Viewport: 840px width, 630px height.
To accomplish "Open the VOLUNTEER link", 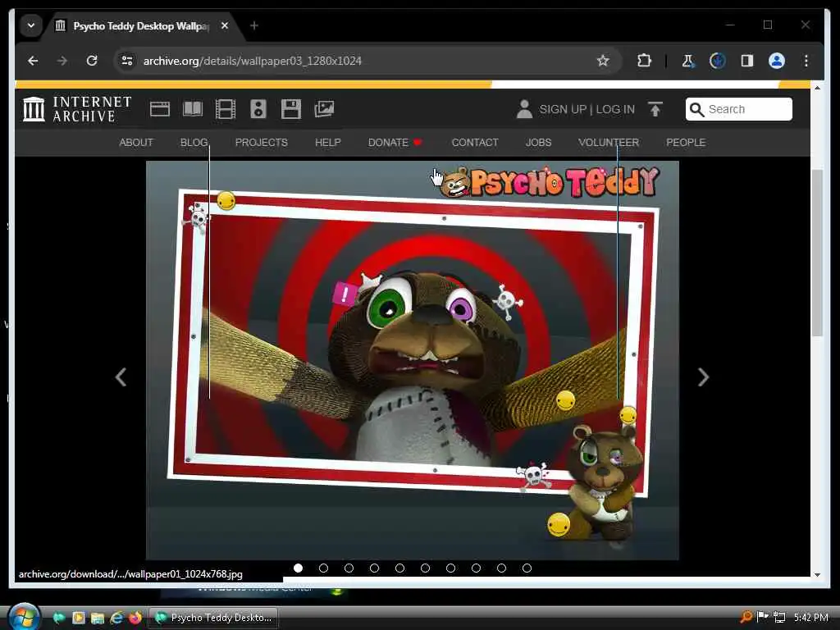I will point(609,143).
